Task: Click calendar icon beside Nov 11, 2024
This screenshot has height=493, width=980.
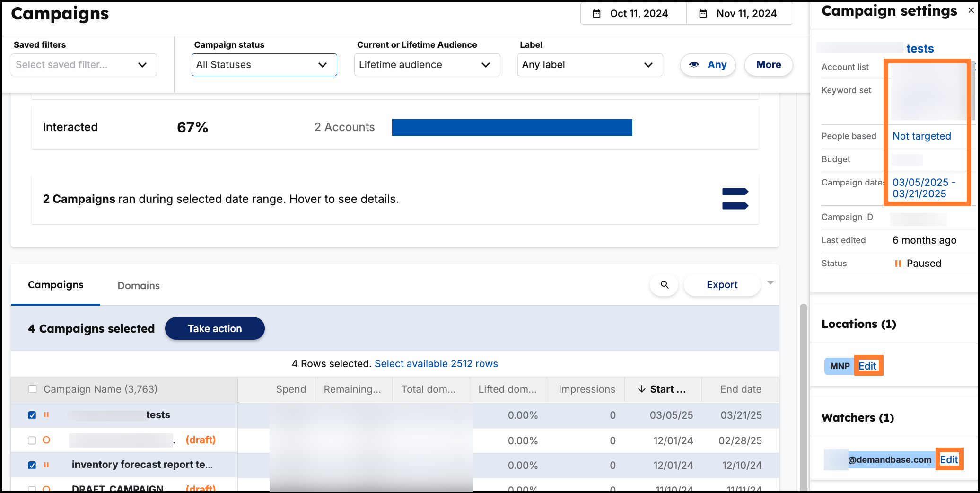Action: tap(703, 14)
